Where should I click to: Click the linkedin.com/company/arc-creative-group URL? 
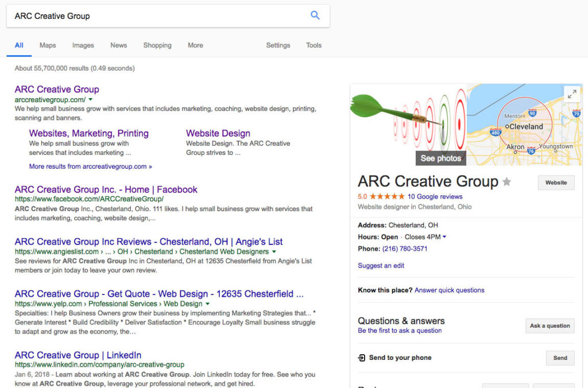(99, 364)
